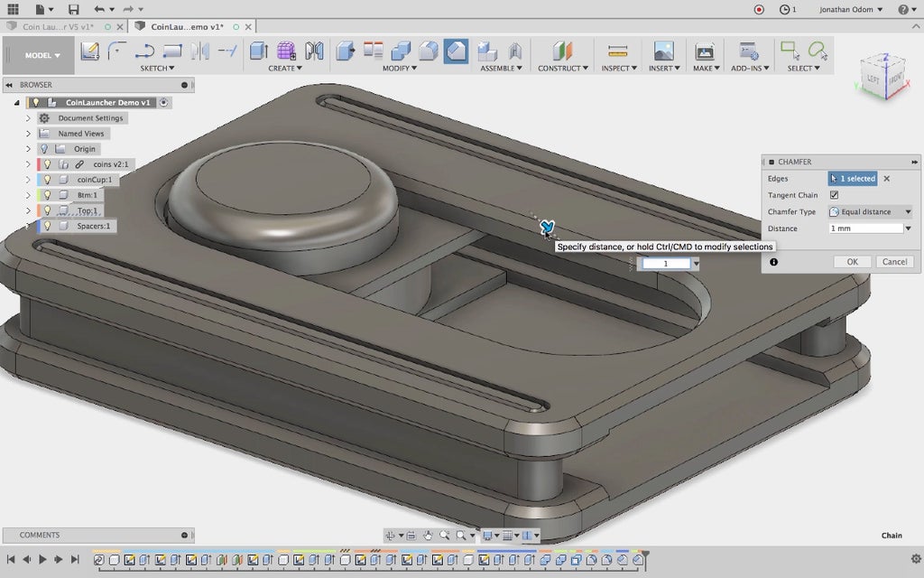Image resolution: width=924 pixels, height=578 pixels.
Task: Click the 1 selected Edges button
Action: point(853,178)
